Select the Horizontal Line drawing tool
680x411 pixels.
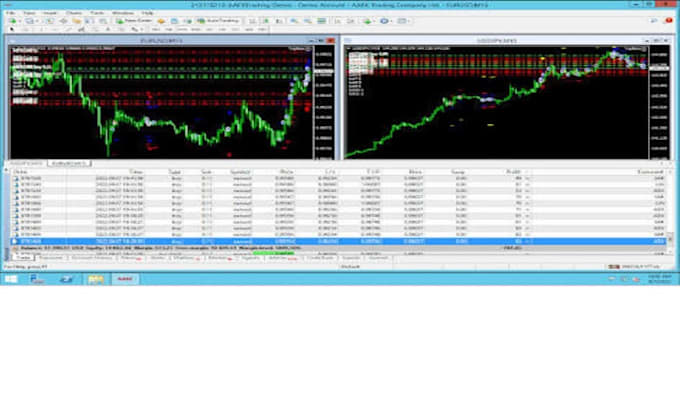click(x=55, y=29)
